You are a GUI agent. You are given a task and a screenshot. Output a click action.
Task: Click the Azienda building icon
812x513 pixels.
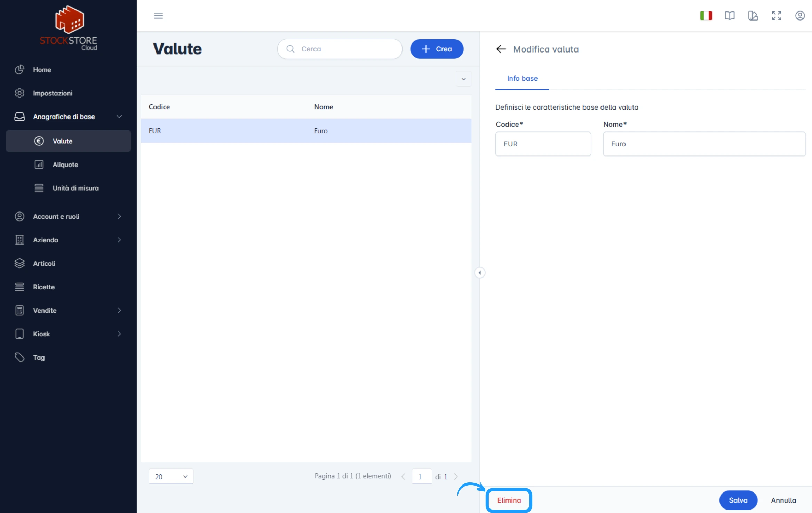(x=19, y=240)
